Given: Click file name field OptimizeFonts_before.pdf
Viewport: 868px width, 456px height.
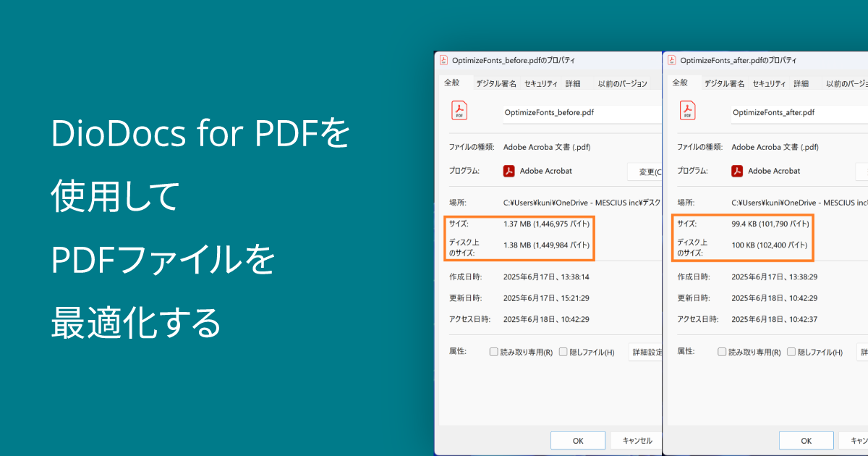Looking at the screenshot, I should pos(582,113).
